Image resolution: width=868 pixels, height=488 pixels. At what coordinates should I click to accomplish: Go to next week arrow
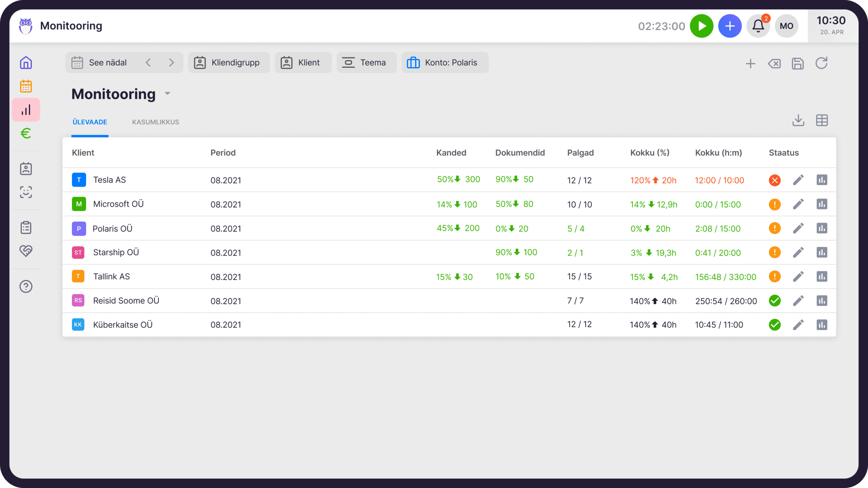pyautogui.click(x=172, y=63)
